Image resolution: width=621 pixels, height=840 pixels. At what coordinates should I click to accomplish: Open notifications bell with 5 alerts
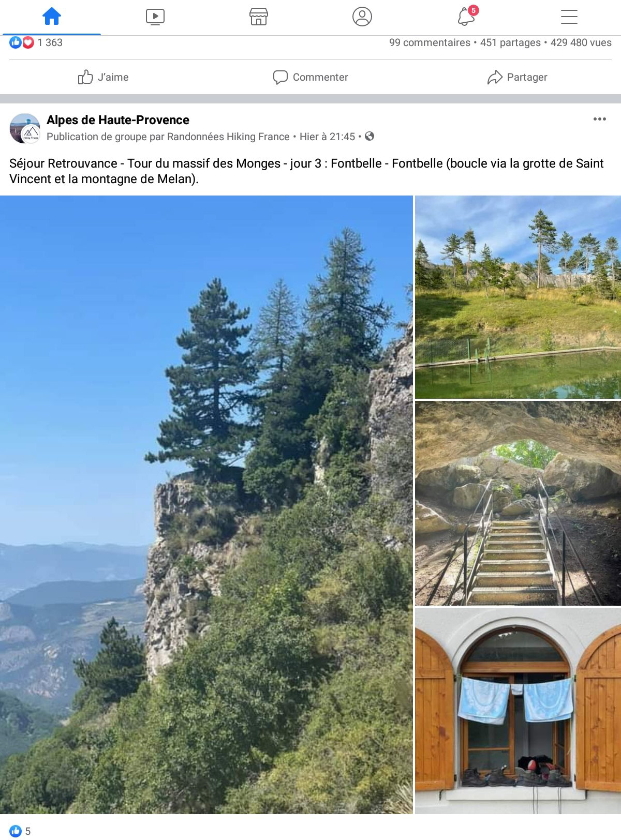pyautogui.click(x=466, y=17)
